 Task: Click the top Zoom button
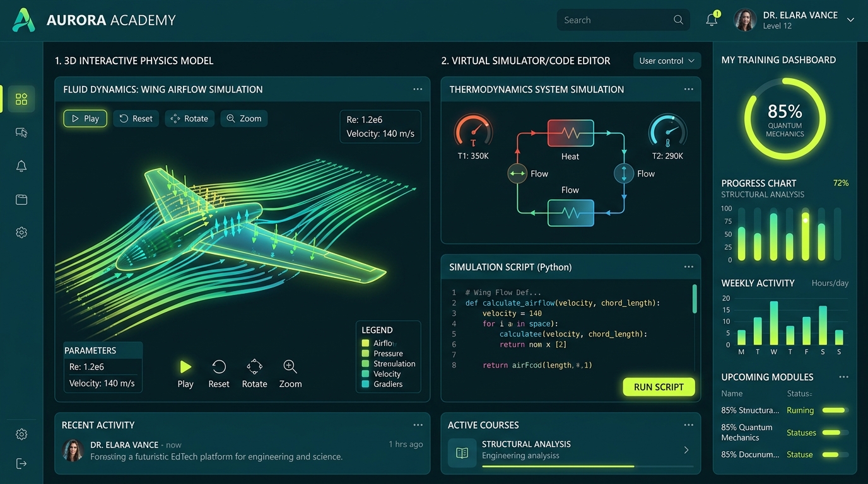click(244, 118)
